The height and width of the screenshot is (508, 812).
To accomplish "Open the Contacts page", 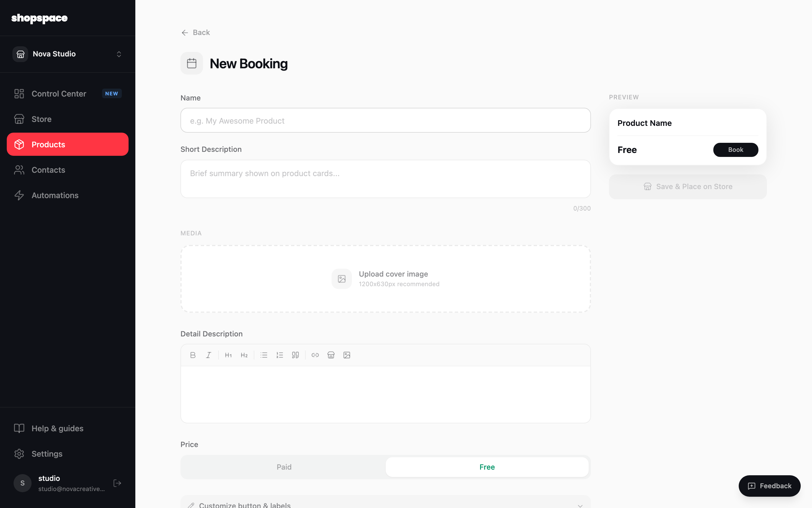I will (67, 170).
